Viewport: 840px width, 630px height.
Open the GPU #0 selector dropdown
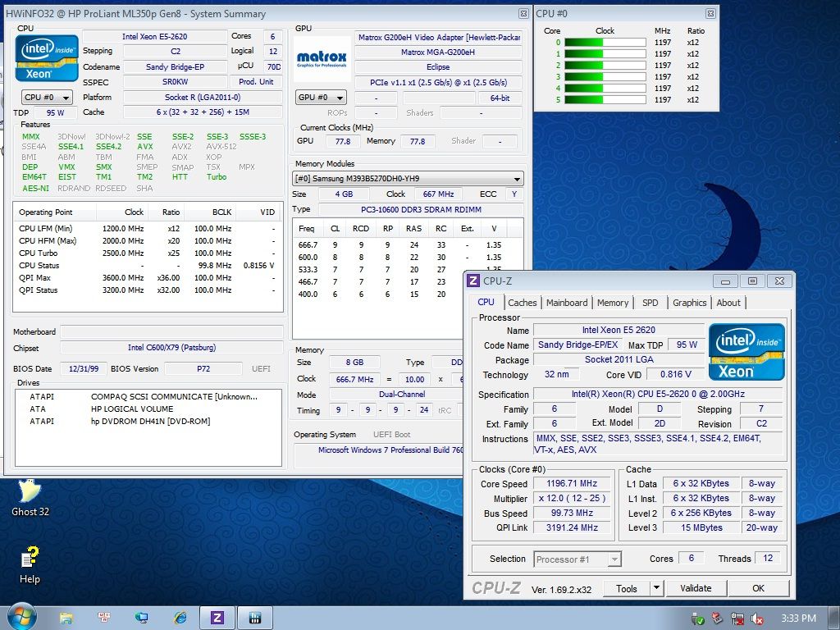(320, 97)
